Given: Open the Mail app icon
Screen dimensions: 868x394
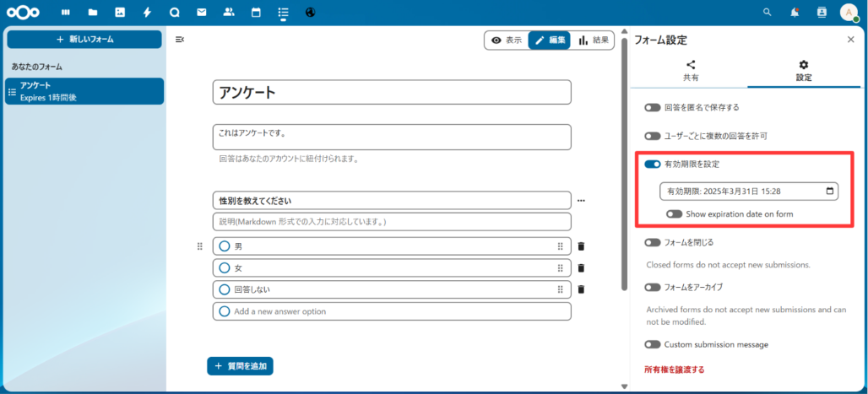Looking at the screenshot, I should coord(201,13).
